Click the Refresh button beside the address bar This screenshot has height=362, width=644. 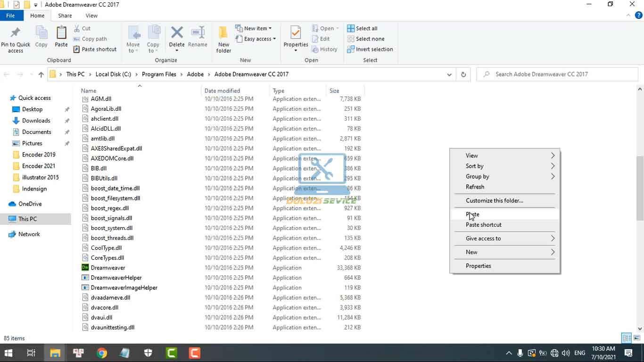463,74
